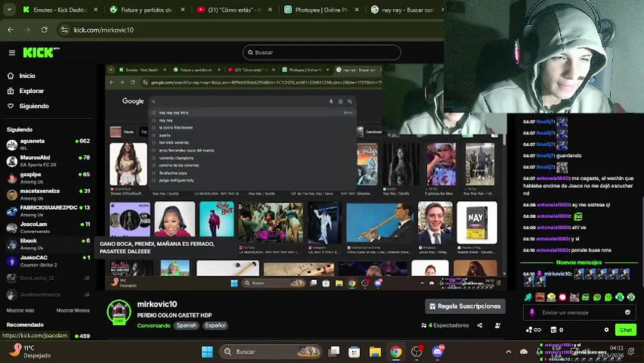Viewport: 644px width, 363px height.
Task: Click the purple badge icon in chat input
Action: [532, 313]
